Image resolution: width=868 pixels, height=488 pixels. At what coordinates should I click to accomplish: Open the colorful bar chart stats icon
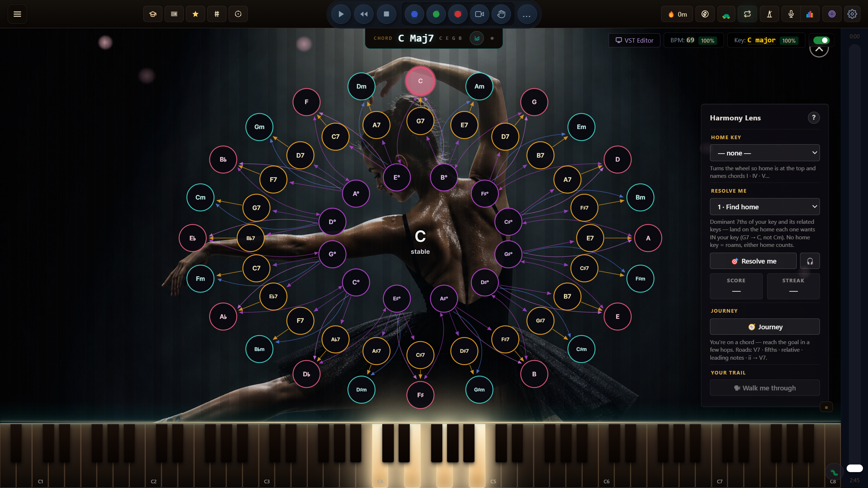click(x=810, y=14)
